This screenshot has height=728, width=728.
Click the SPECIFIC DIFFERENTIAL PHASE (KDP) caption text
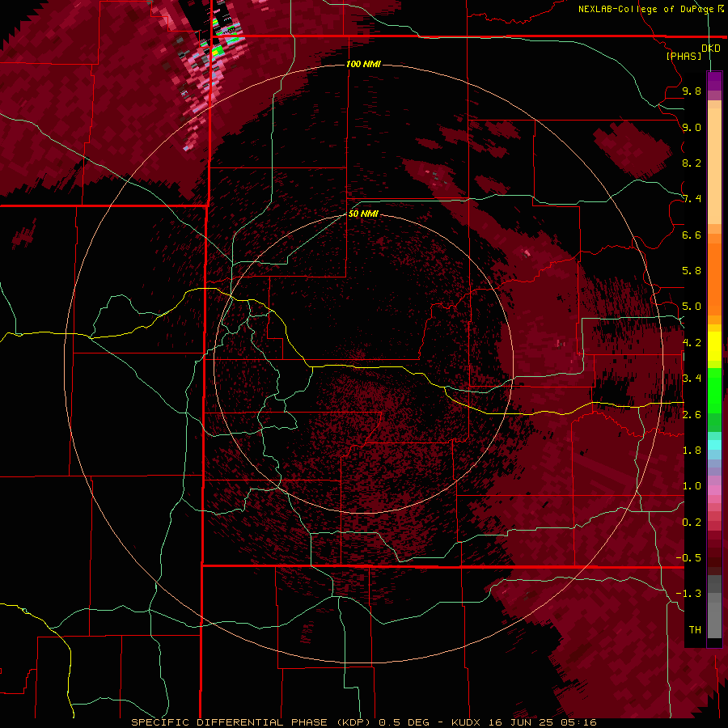coord(251,722)
